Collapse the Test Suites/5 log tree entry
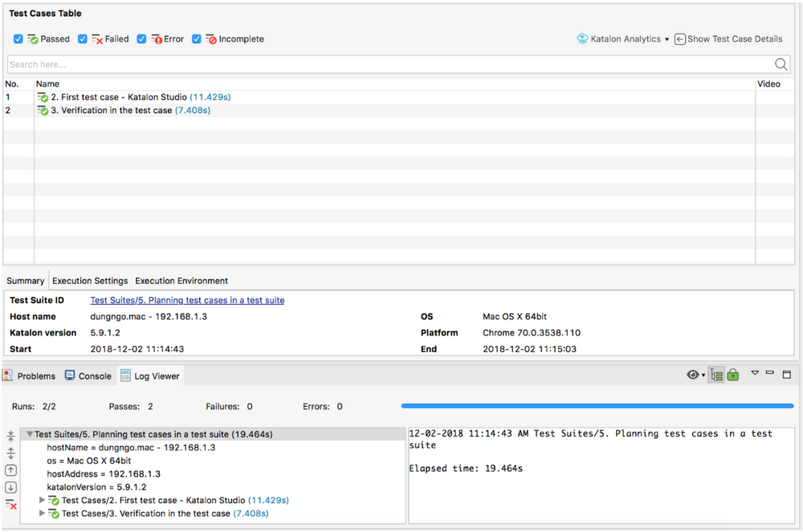This screenshot has width=803, height=532. point(30,433)
